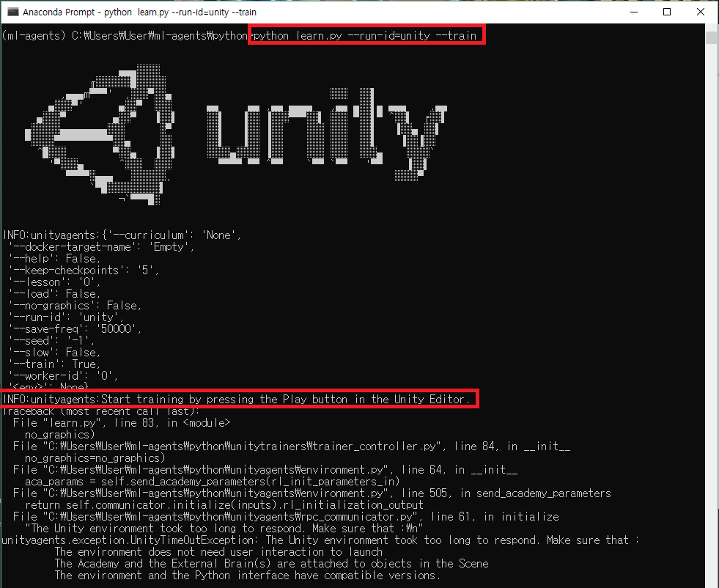Screen dimensions: 719x588
Task: Click the '--slow': False line
Action: click(54, 352)
